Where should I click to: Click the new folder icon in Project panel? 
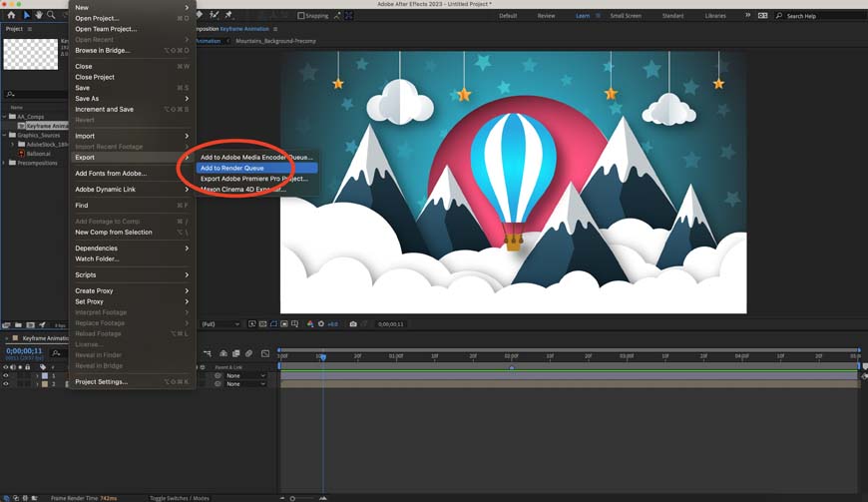pos(18,325)
